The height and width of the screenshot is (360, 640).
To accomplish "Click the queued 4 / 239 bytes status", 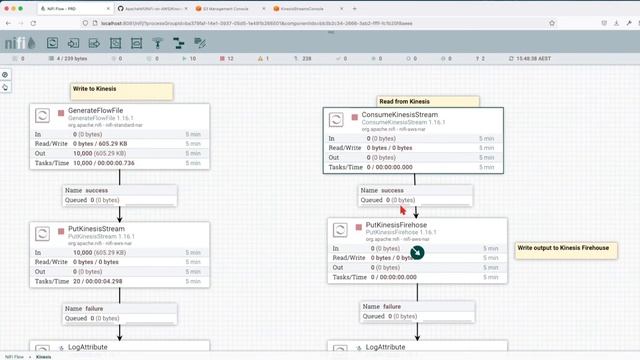I will tap(68, 59).
